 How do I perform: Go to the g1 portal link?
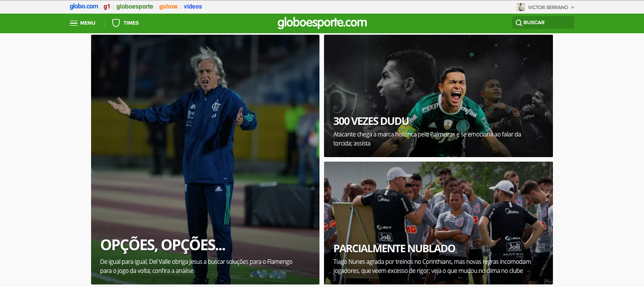click(x=107, y=7)
